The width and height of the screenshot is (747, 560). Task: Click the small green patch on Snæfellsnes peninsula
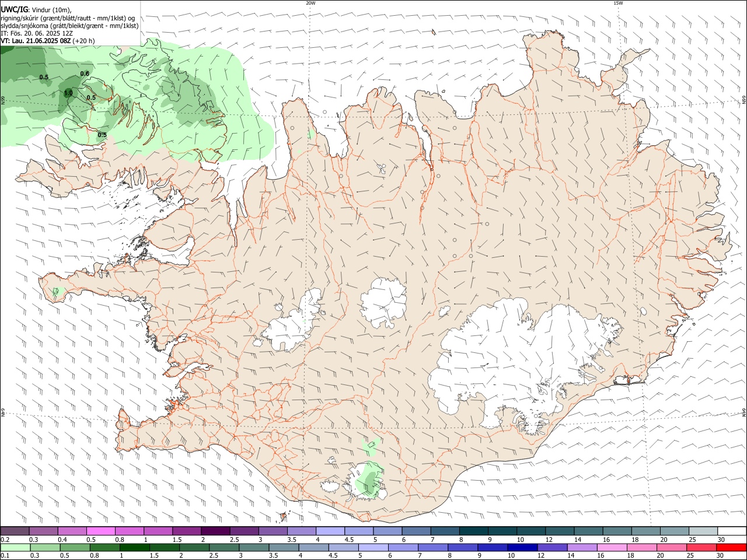(x=57, y=290)
